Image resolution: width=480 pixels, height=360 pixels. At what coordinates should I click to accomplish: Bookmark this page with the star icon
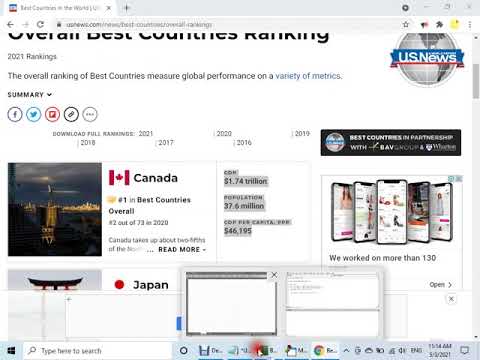click(406, 24)
